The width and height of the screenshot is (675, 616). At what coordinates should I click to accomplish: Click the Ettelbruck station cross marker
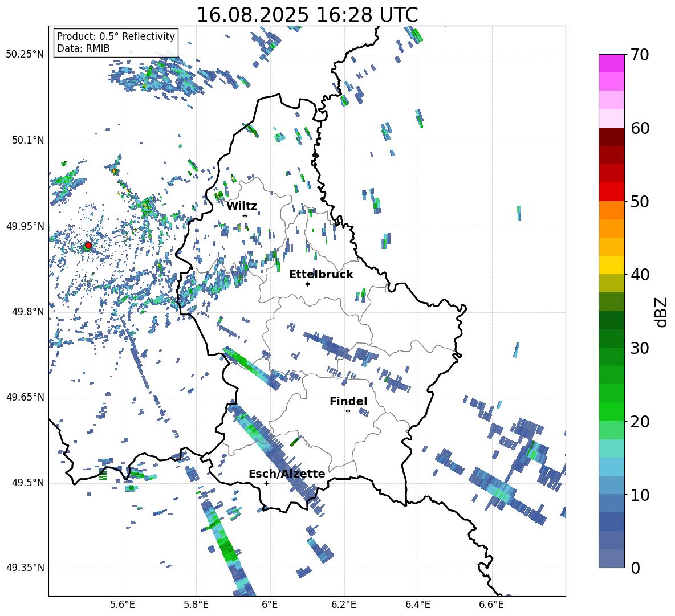[307, 284]
